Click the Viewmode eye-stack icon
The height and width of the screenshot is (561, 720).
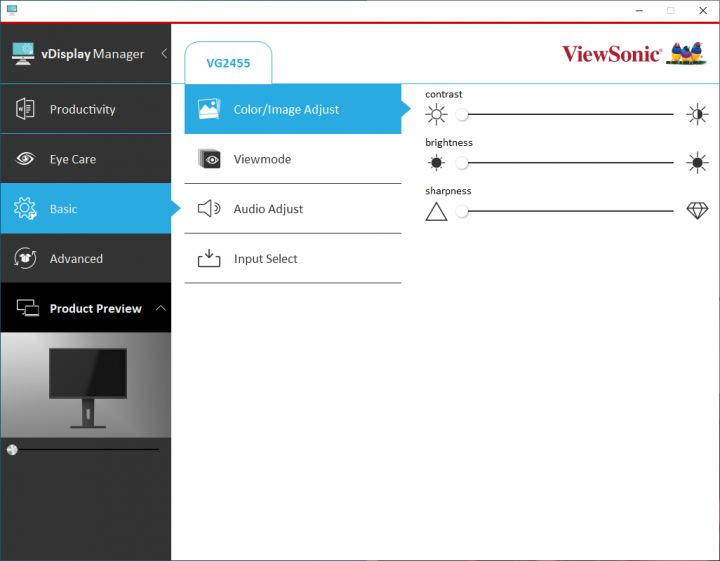(209, 159)
